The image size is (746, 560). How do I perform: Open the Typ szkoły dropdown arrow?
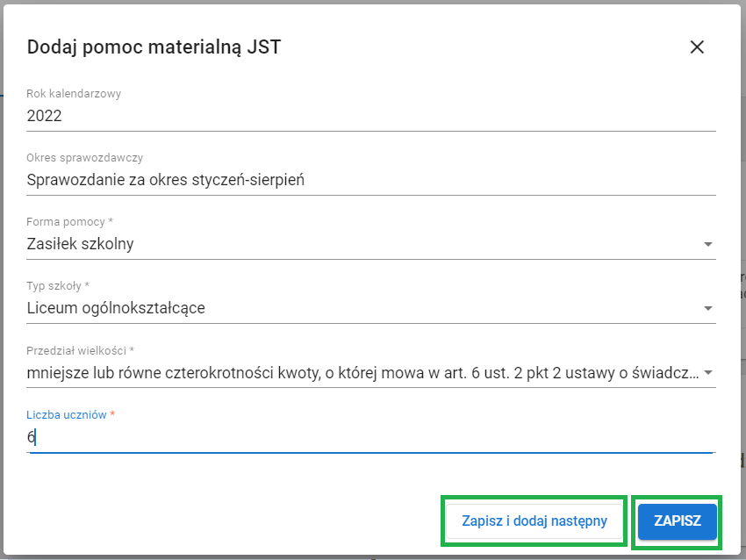click(707, 308)
